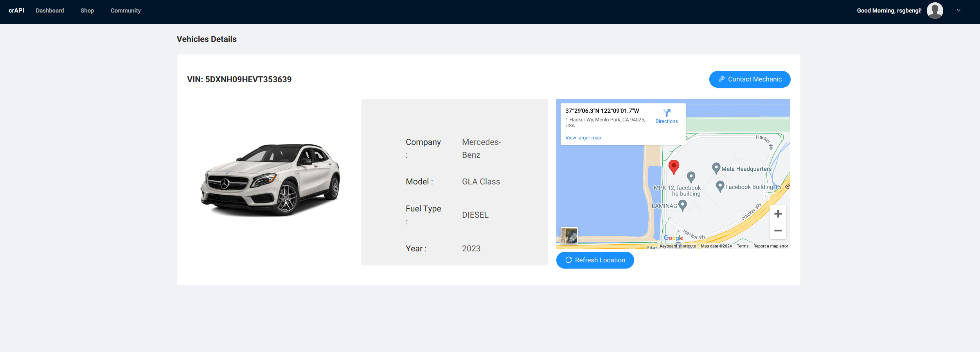Click the Facebook Building 15 map marker
The width and height of the screenshot is (980, 352).
(x=720, y=186)
